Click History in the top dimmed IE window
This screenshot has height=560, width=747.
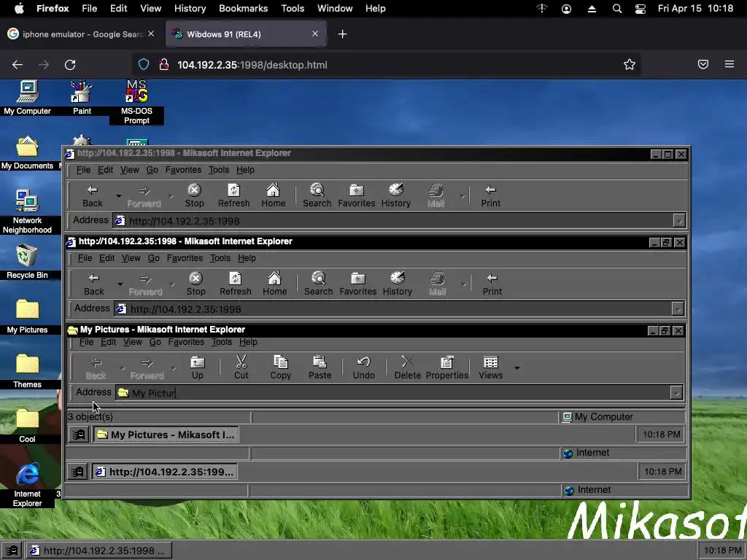396,195
